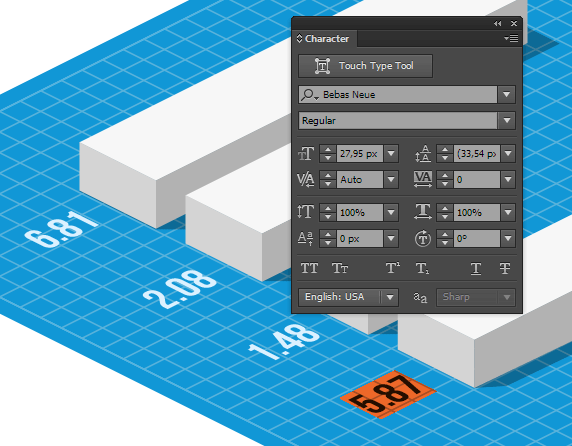Open the font size dropdown

[x=391, y=154]
